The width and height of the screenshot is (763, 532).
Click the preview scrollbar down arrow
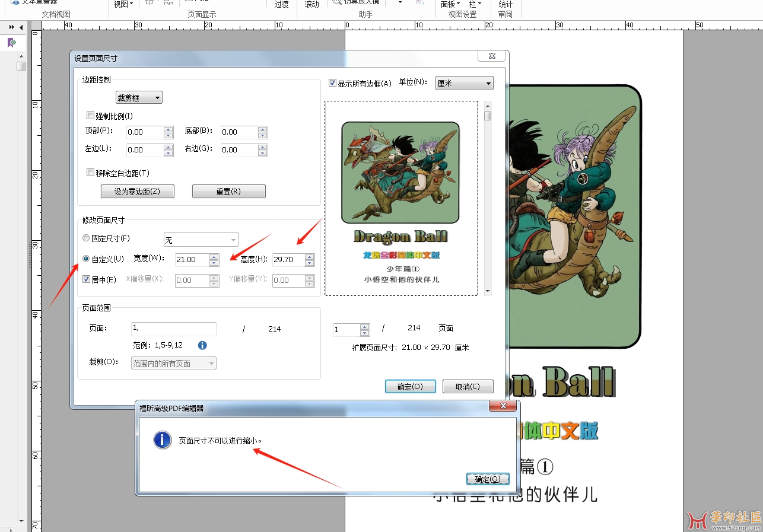488,291
